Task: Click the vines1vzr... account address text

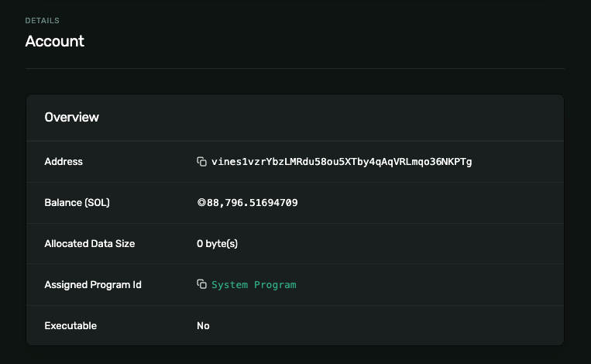Action: tap(342, 162)
